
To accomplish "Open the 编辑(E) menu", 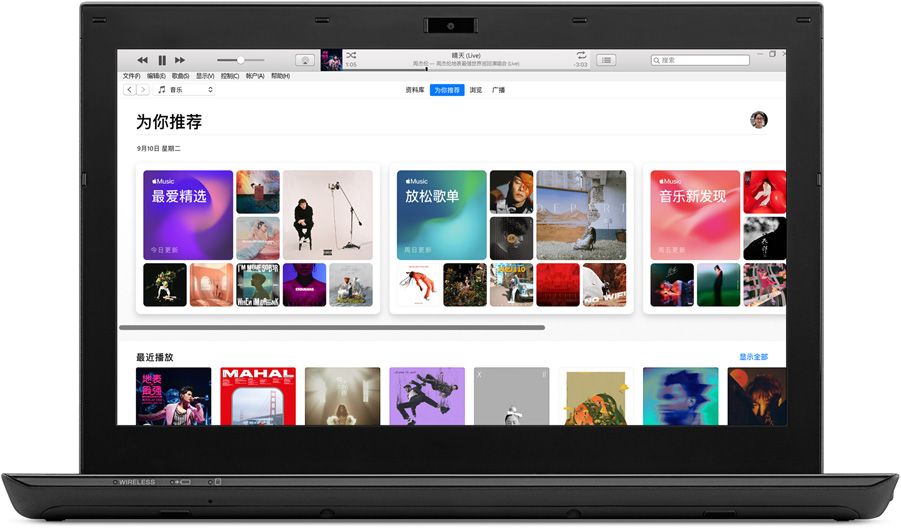I will [x=156, y=76].
